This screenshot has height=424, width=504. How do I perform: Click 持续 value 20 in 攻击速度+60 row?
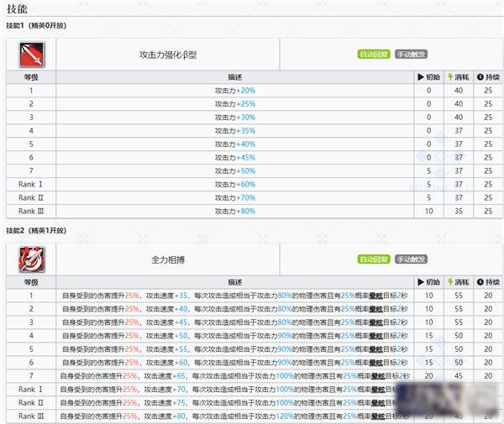click(488, 363)
